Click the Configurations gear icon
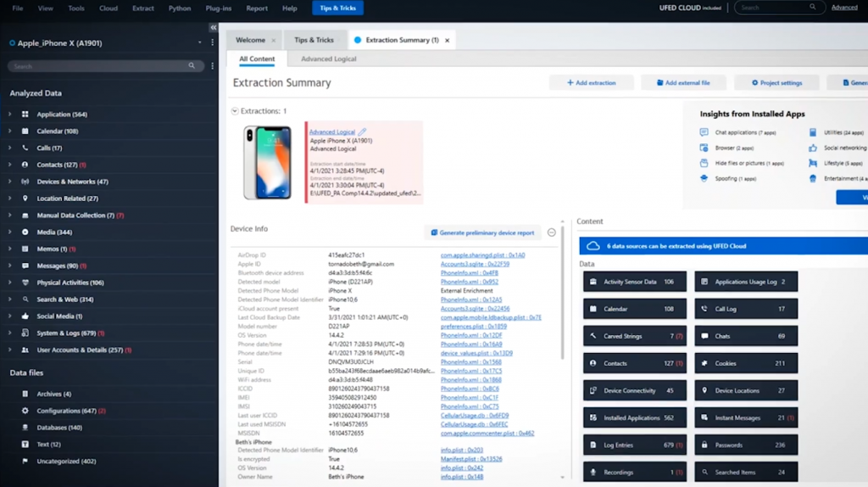 [25, 411]
